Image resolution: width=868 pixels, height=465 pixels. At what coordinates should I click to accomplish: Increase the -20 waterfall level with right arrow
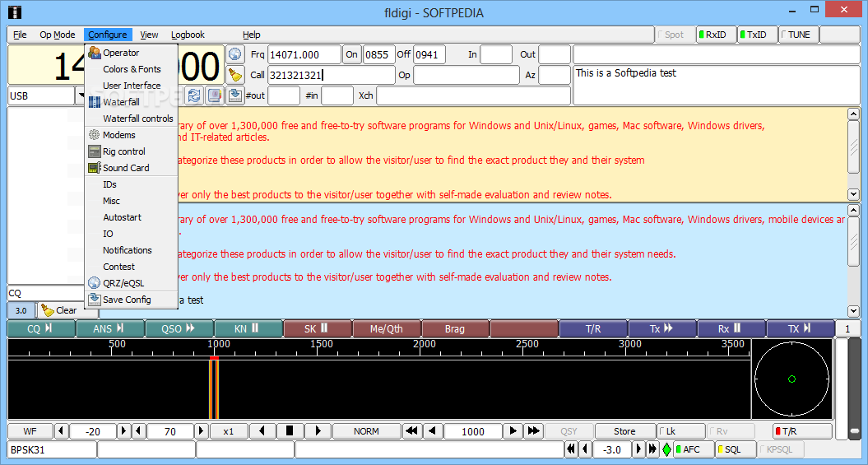(x=125, y=431)
